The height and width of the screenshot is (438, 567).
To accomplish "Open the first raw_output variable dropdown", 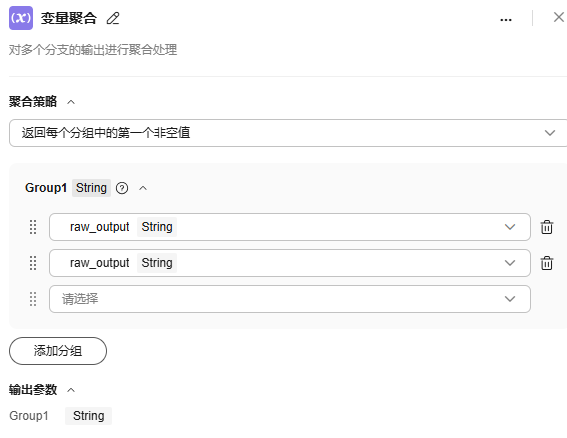I will coord(290,227).
